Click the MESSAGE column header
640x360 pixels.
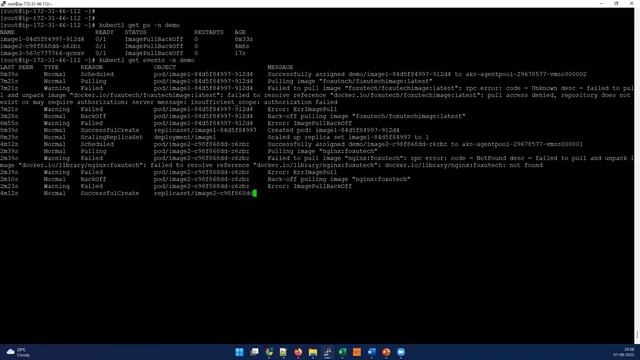pos(280,67)
